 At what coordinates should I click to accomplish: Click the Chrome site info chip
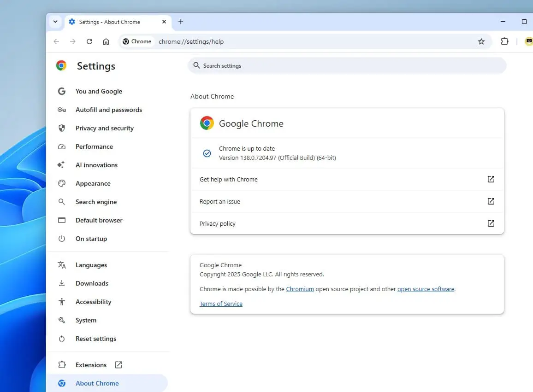[x=137, y=41]
